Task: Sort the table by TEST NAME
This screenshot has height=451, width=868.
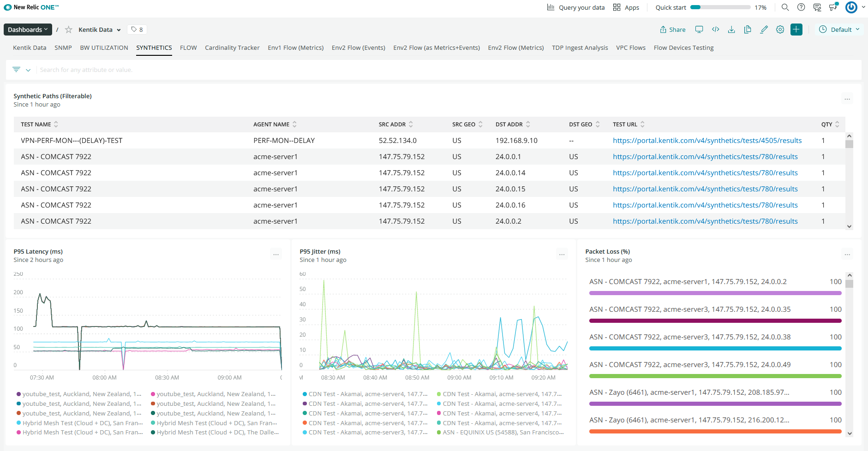Action: pyautogui.click(x=40, y=125)
